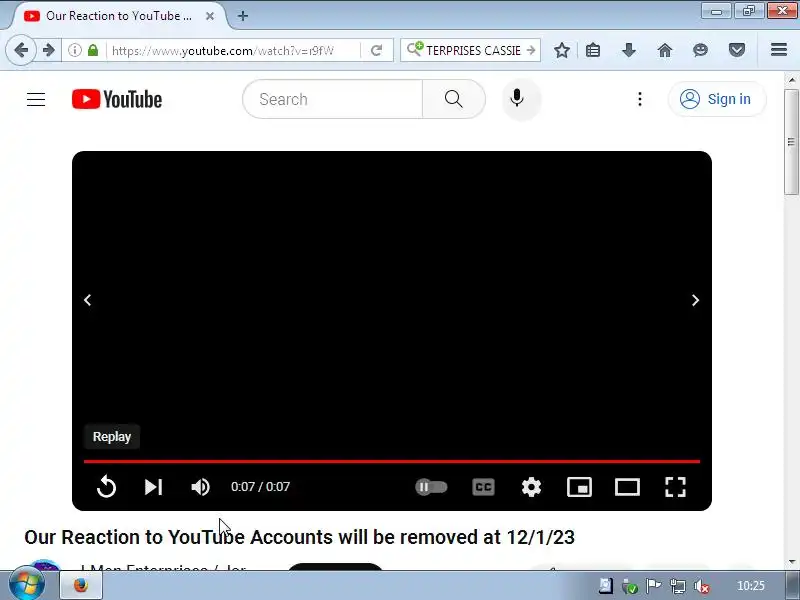Click the youtube.com URL address field
The height and width of the screenshot is (600, 800).
tap(233, 51)
